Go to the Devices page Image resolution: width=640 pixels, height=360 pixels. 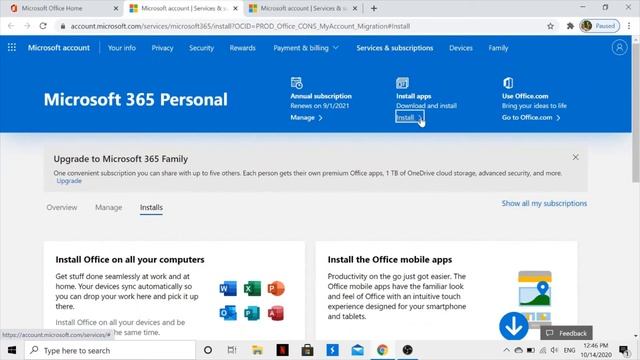point(461,48)
